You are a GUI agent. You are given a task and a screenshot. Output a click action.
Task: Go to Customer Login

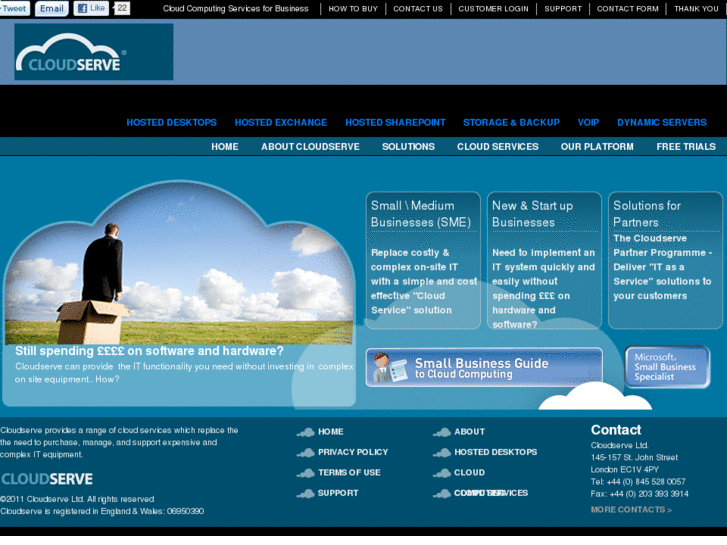click(493, 9)
